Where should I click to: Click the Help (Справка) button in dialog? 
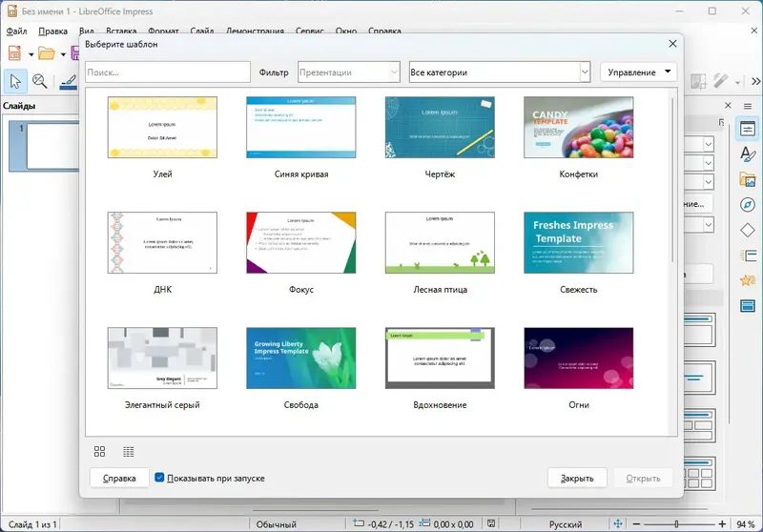click(119, 478)
